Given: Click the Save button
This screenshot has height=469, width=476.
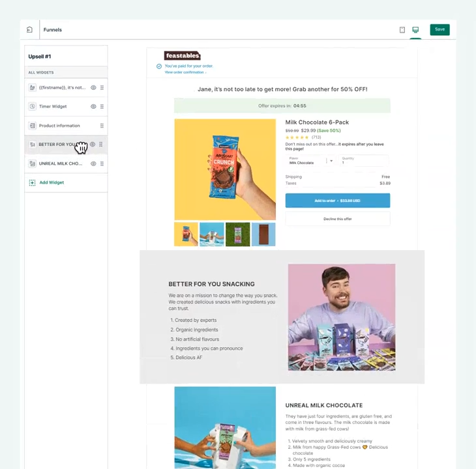Looking at the screenshot, I should [x=439, y=29].
